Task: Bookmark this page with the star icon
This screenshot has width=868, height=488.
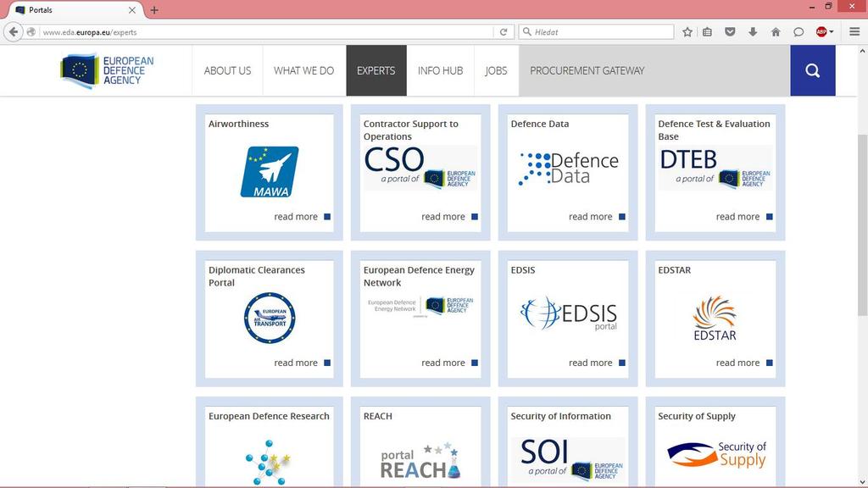Action: click(687, 32)
